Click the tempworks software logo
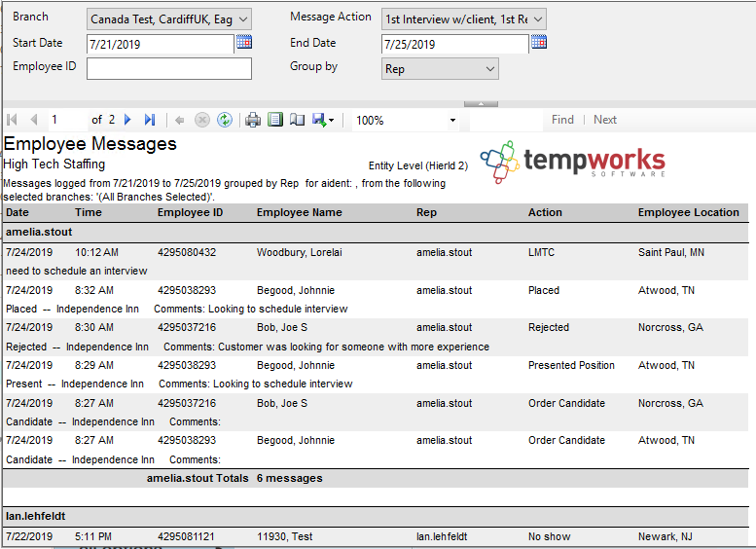Screen dimensions: 756x549 (573, 163)
